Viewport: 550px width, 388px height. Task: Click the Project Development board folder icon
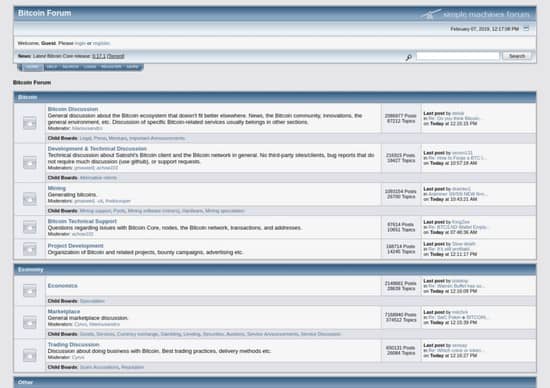coord(30,249)
